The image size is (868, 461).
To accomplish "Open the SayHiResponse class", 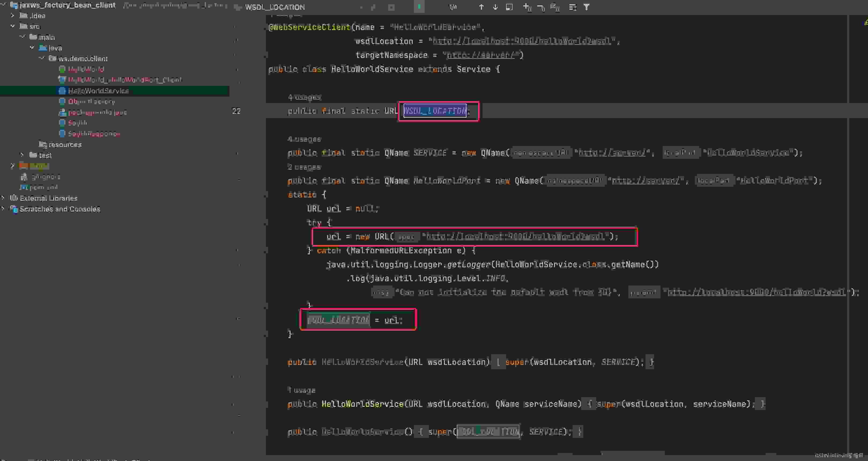I will click(94, 134).
